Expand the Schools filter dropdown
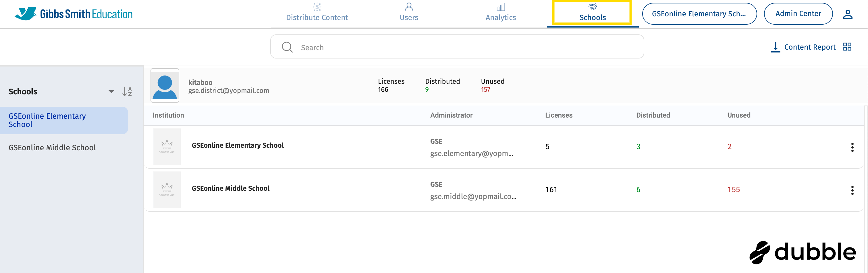This screenshot has height=273, width=868. [x=111, y=91]
